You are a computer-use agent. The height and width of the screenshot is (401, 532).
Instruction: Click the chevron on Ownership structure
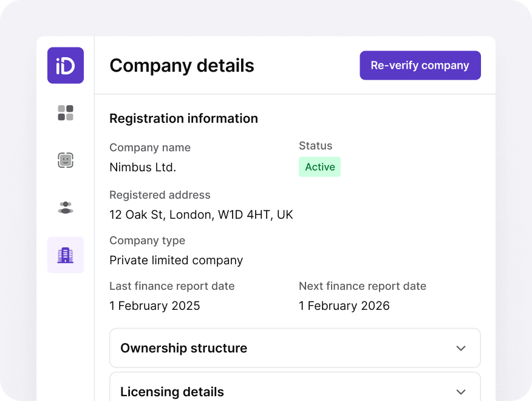point(462,348)
